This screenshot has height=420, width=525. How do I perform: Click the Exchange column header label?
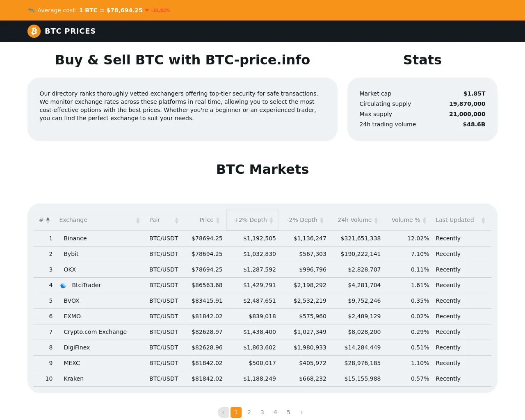pyautogui.click(x=73, y=220)
